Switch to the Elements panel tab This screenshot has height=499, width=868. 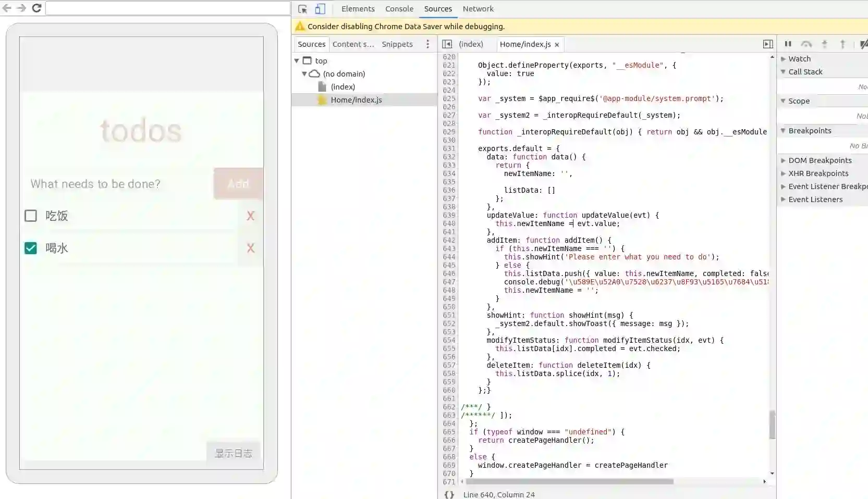point(358,9)
